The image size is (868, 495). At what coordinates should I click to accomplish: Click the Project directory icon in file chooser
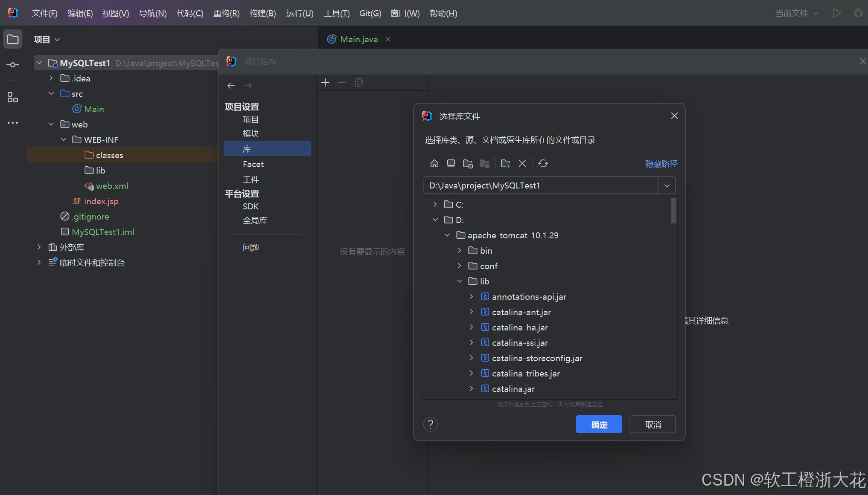pyautogui.click(x=468, y=164)
